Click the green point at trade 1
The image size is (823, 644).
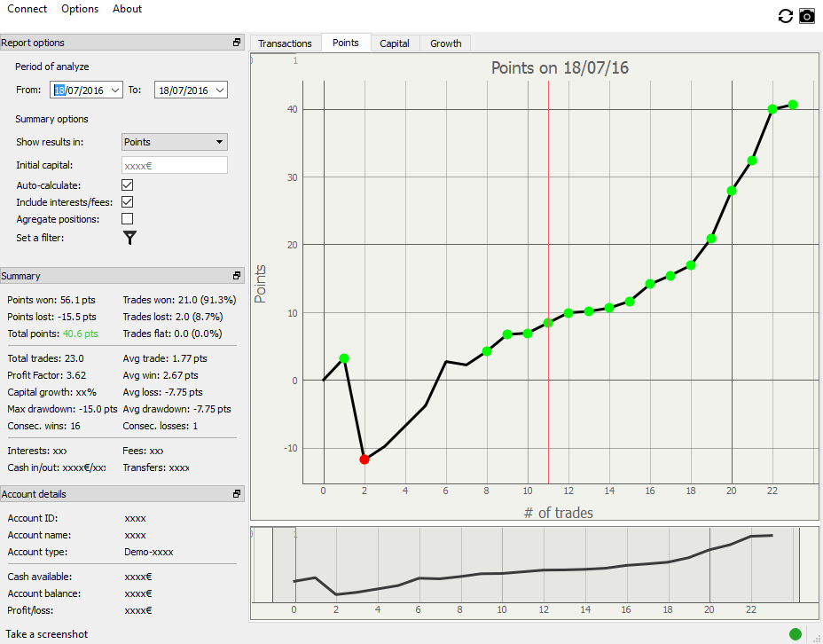click(344, 358)
